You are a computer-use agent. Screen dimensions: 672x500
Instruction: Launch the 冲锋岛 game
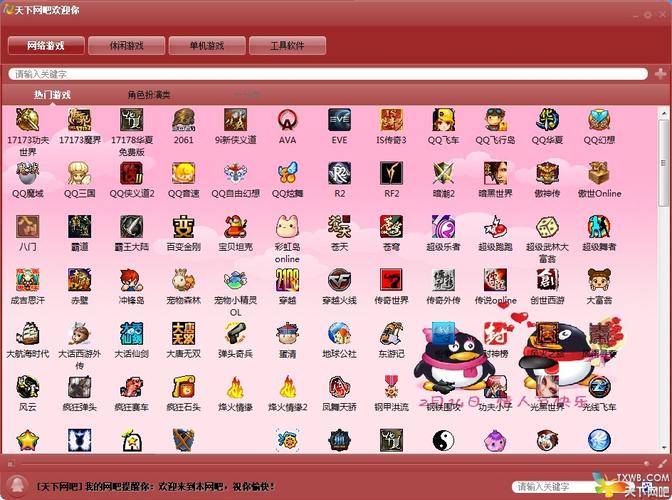pyautogui.click(x=132, y=280)
